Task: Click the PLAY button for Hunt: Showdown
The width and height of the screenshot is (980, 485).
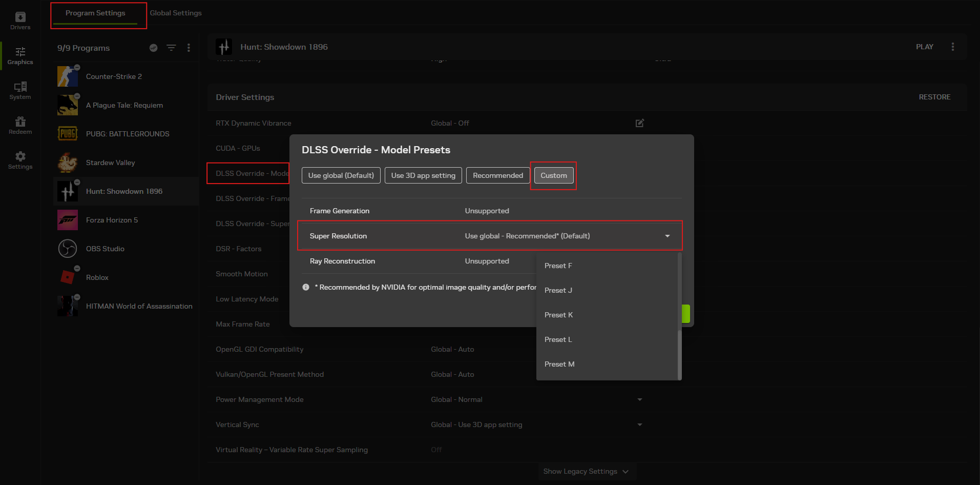Action: pos(924,47)
